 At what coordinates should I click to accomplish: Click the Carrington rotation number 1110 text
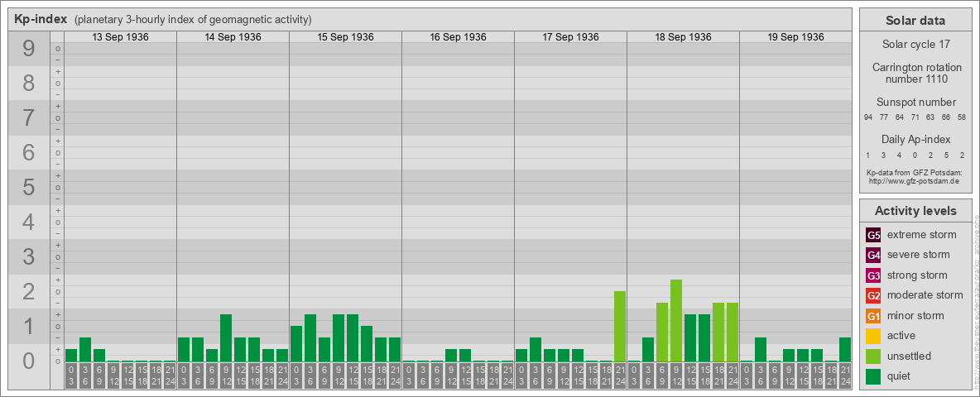click(916, 73)
